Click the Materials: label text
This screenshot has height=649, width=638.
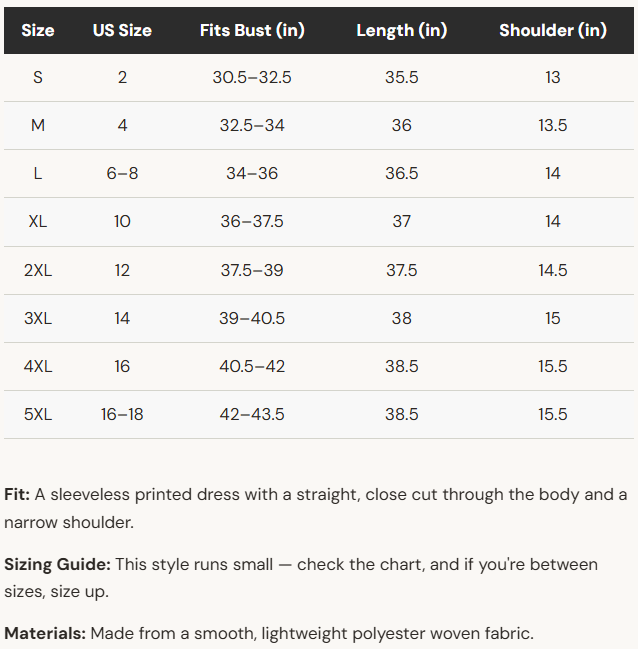[x=45, y=633]
